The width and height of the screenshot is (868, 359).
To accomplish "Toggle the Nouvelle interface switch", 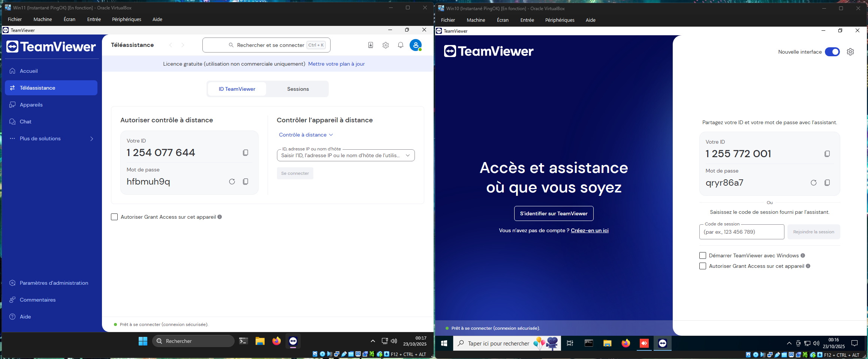I will tap(832, 52).
